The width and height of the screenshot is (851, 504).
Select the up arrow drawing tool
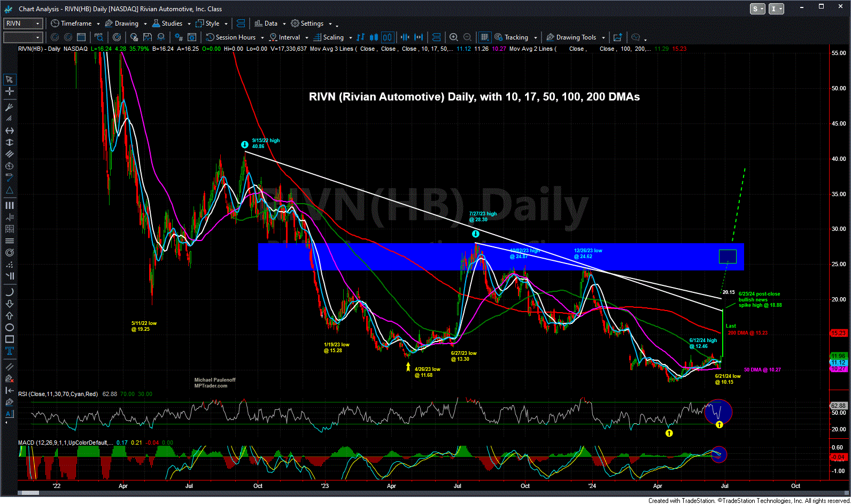[9, 316]
